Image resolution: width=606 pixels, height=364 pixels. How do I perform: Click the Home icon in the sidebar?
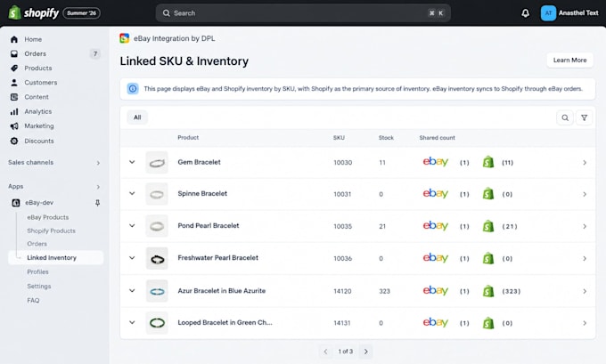[14, 39]
